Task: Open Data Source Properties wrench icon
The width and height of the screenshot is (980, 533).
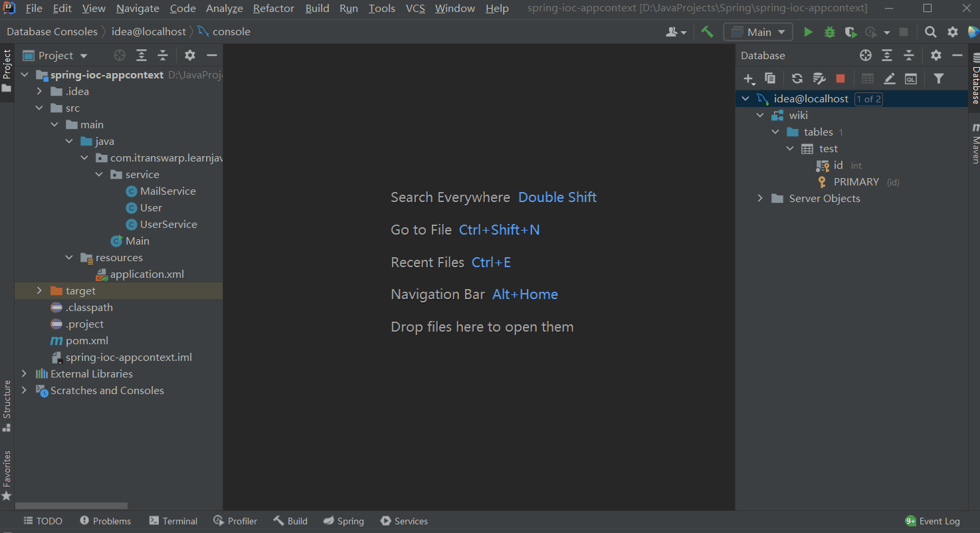Action: (x=819, y=78)
